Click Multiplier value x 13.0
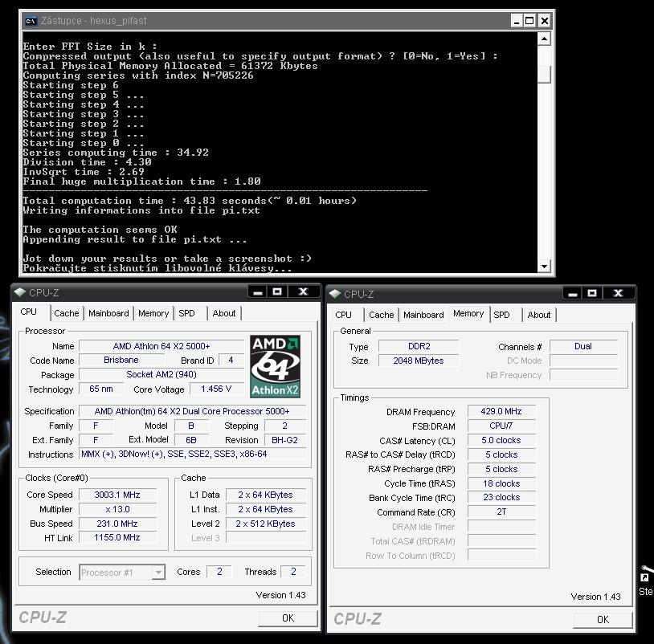The height and width of the screenshot is (644, 654). click(x=117, y=509)
